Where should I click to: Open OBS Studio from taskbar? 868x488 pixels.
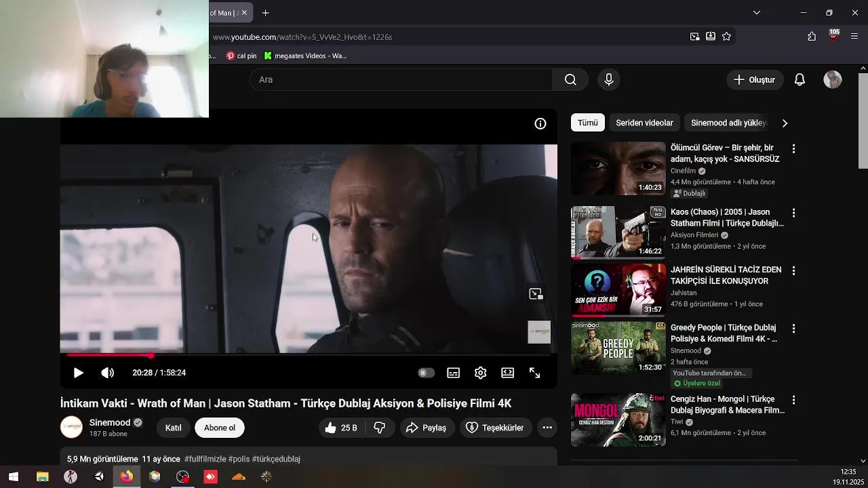tap(182, 476)
